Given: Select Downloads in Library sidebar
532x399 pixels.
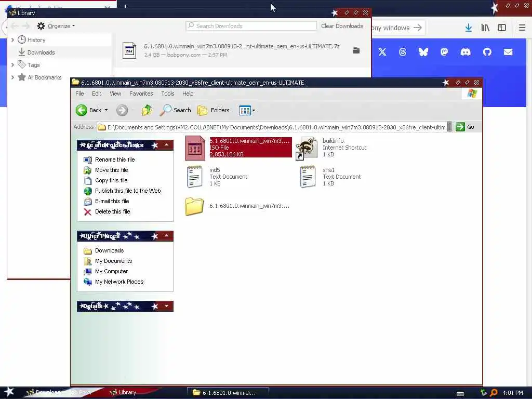Looking at the screenshot, I should click(41, 52).
